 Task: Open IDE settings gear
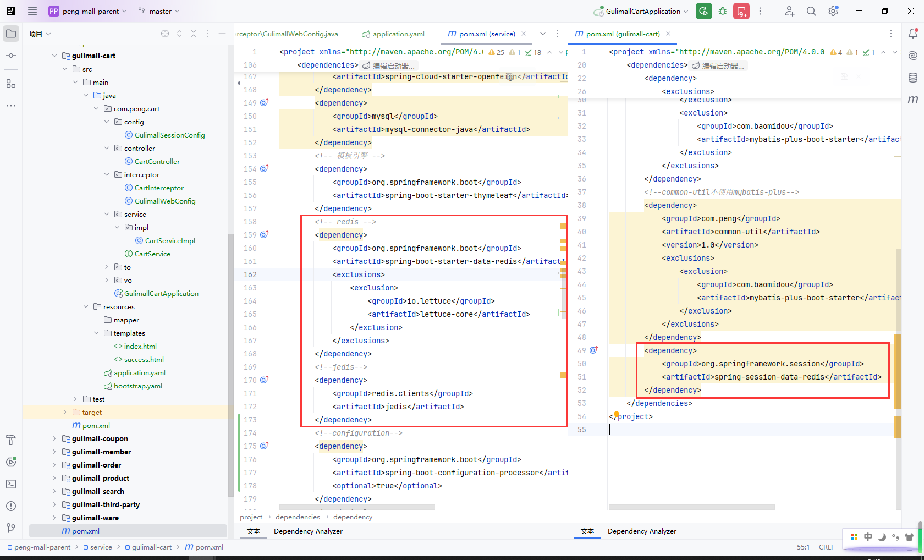coord(833,11)
